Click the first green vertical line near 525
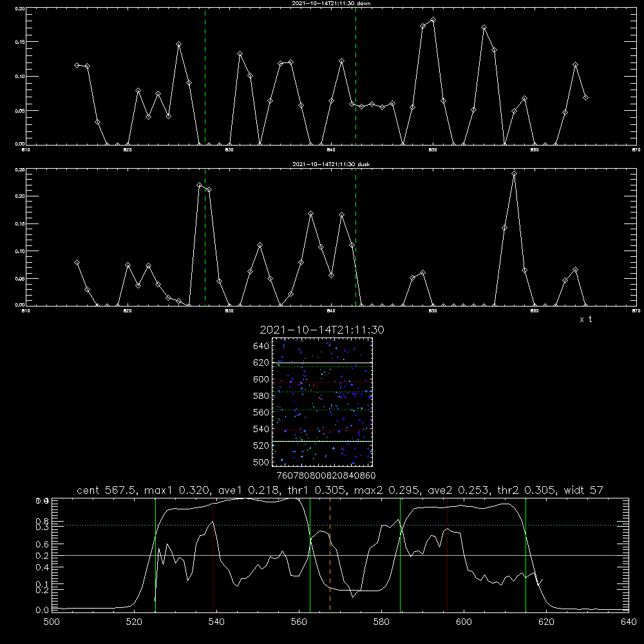Image resolution: width=644 pixels, height=644 pixels. pos(155,554)
